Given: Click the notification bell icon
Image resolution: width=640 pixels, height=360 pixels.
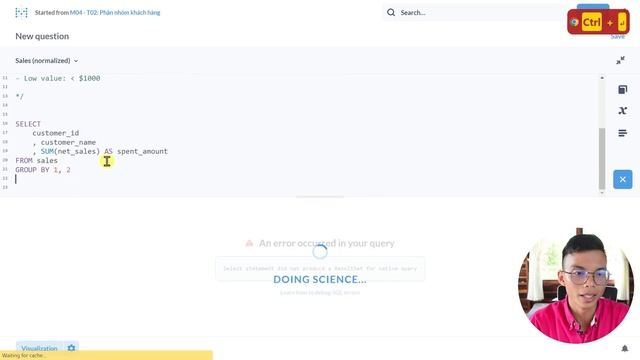Looking at the screenshot, I should pyautogui.click(x=624, y=348).
